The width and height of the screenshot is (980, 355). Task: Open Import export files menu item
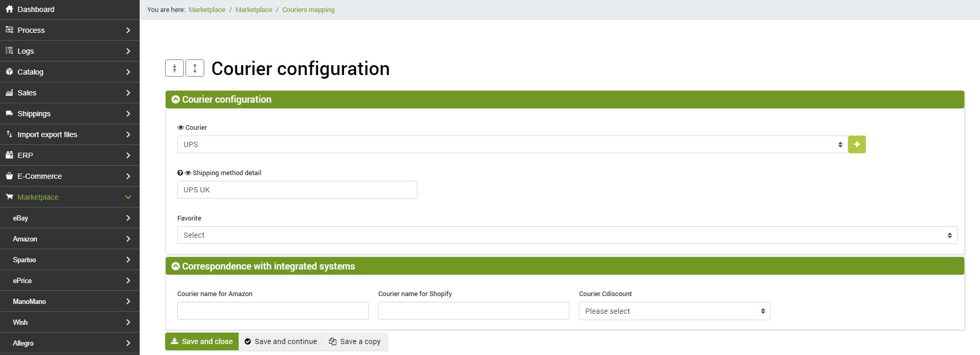[70, 134]
